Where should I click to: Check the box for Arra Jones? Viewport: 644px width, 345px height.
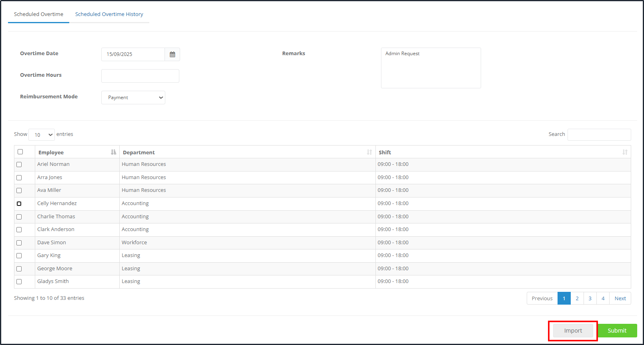19,177
